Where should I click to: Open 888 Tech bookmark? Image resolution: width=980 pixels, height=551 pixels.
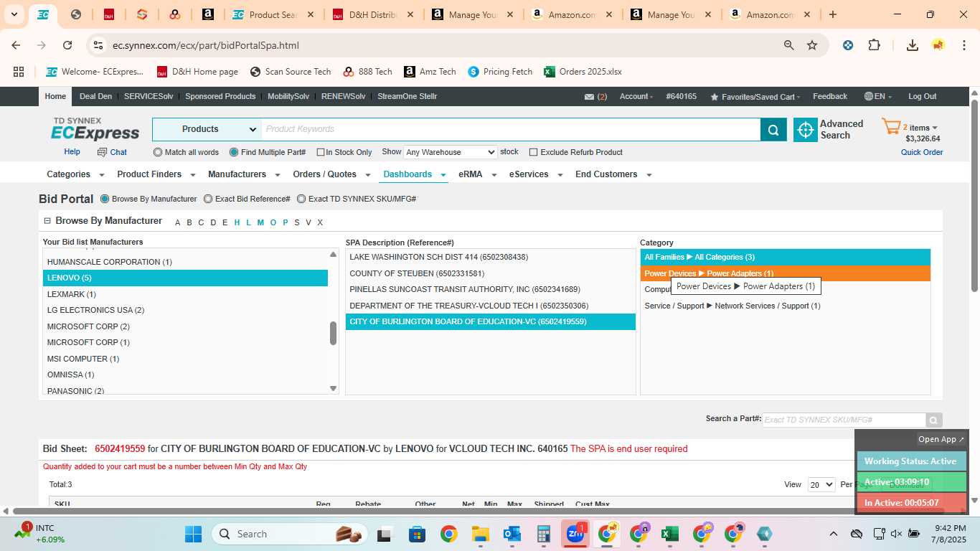[x=367, y=72]
